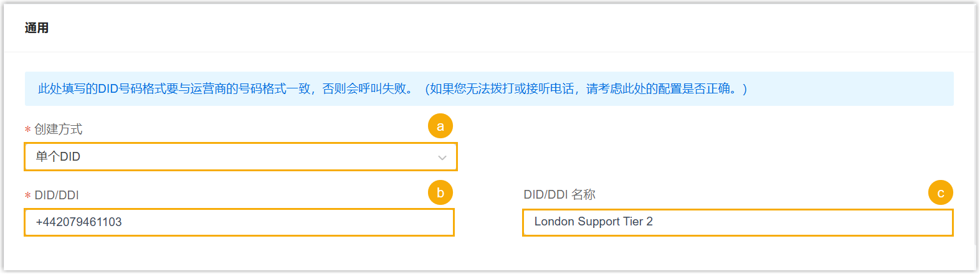Click the chevron arrow in the 单个DID selector
The width and height of the screenshot is (980, 274).
pos(442,158)
